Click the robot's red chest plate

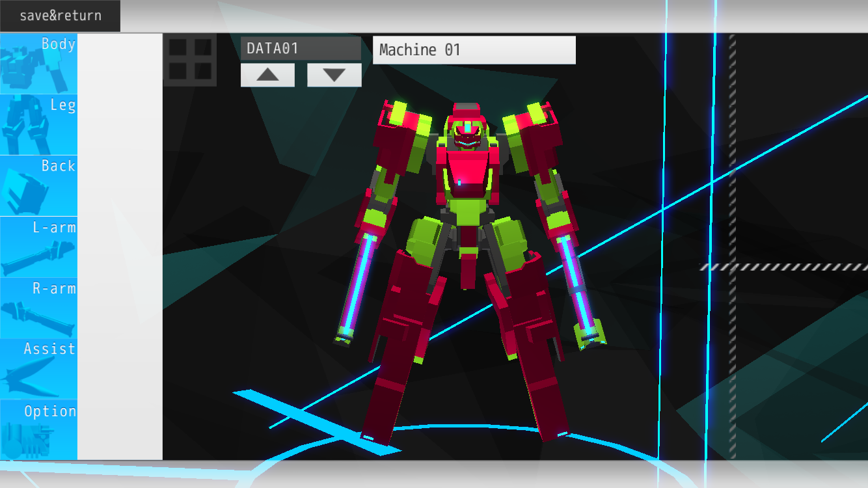(x=467, y=170)
